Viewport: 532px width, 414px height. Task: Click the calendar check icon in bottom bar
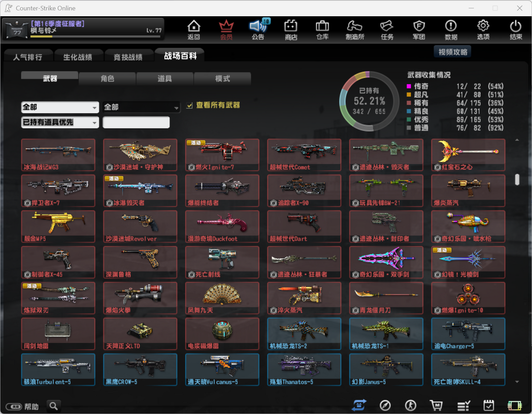489,405
